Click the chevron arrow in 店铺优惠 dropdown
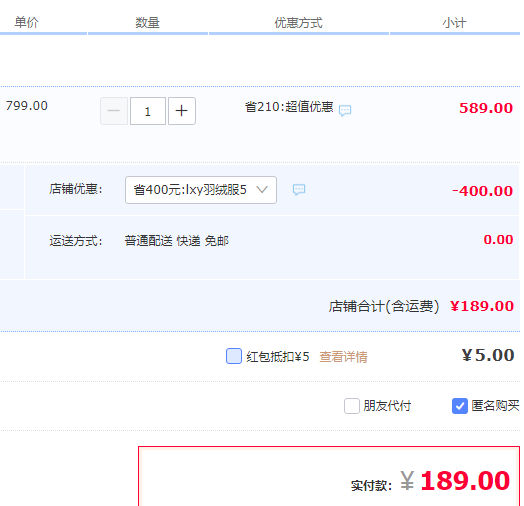This screenshot has width=524, height=506. pos(262,189)
